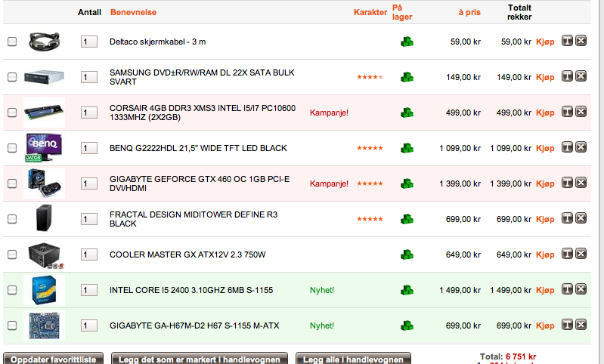Remove Intel Core i5 2400 with X icon
Image resolution: width=604 pixels, height=364 pixels.
click(581, 289)
